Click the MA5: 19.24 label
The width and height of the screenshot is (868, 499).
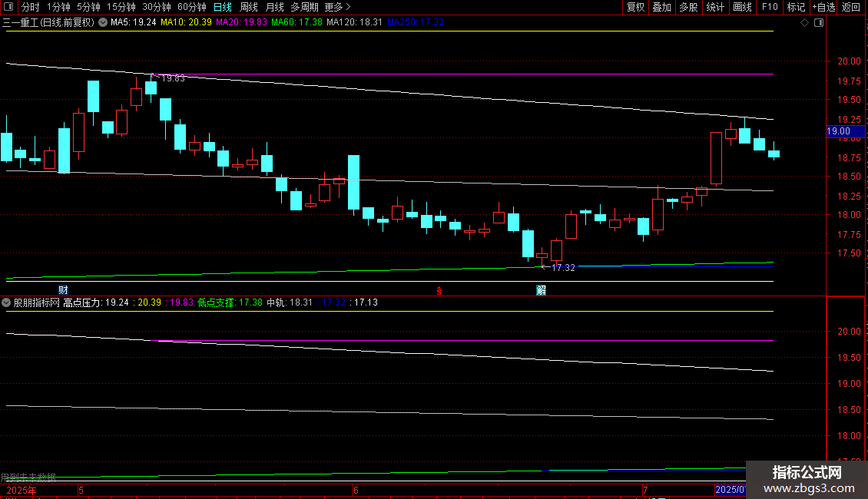134,23
